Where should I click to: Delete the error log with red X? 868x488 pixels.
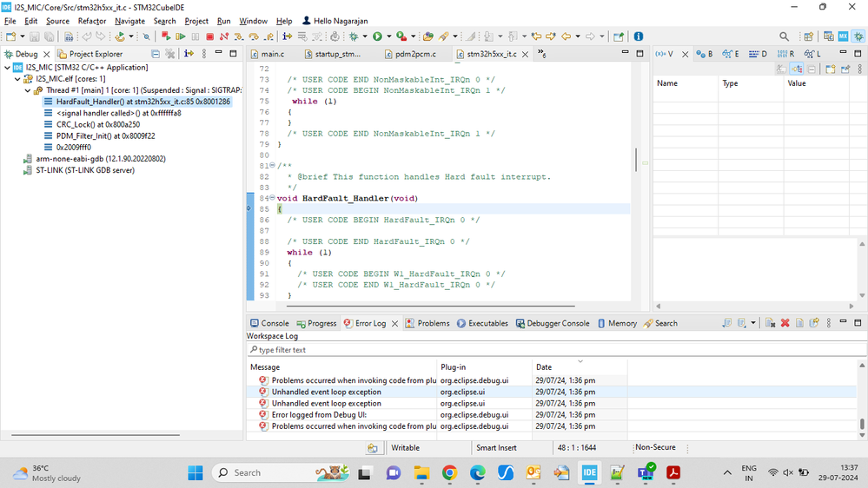pos(785,323)
